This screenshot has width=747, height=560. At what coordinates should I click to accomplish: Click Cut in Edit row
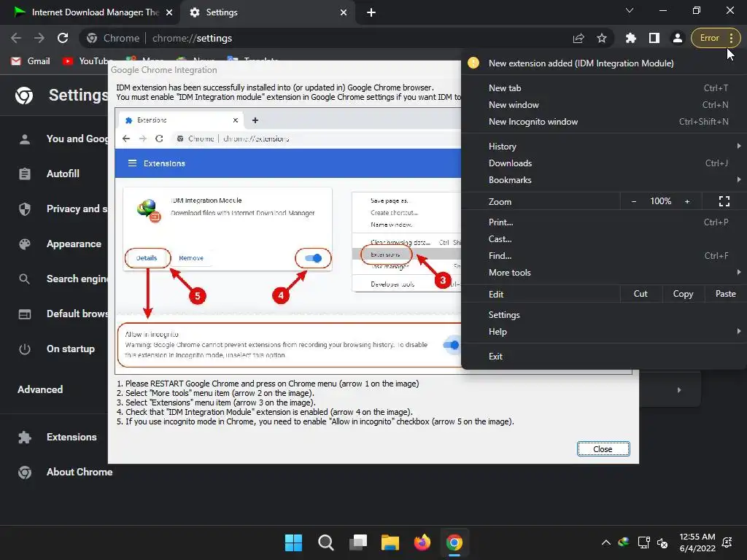pyautogui.click(x=640, y=294)
